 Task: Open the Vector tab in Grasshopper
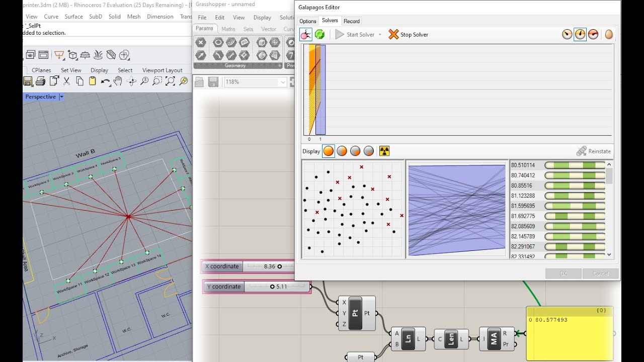(x=269, y=29)
